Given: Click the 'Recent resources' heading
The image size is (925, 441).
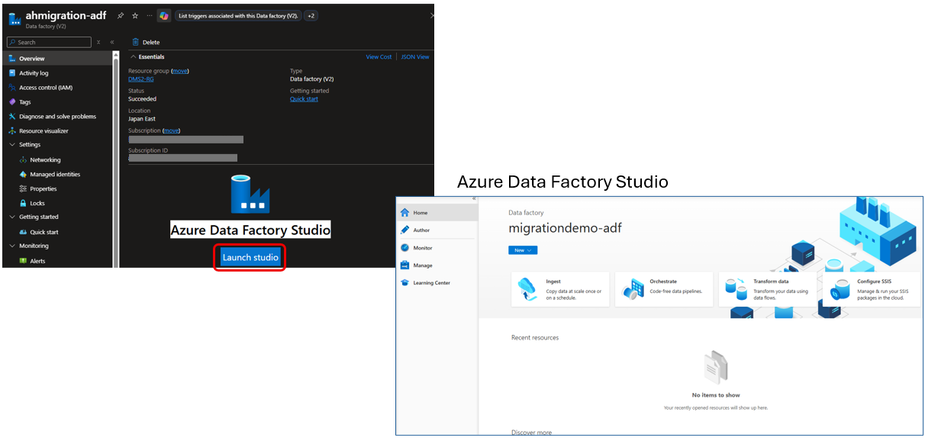Looking at the screenshot, I should click(x=534, y=337).
